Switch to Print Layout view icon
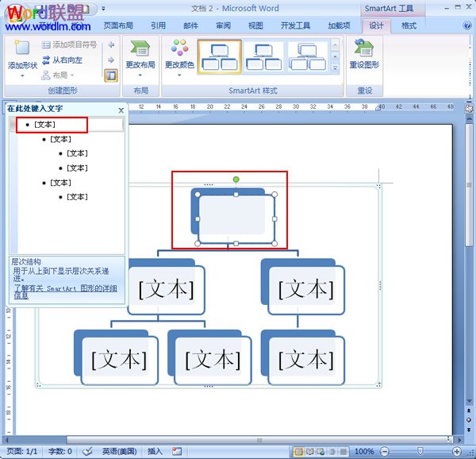 tap(298, 452)
